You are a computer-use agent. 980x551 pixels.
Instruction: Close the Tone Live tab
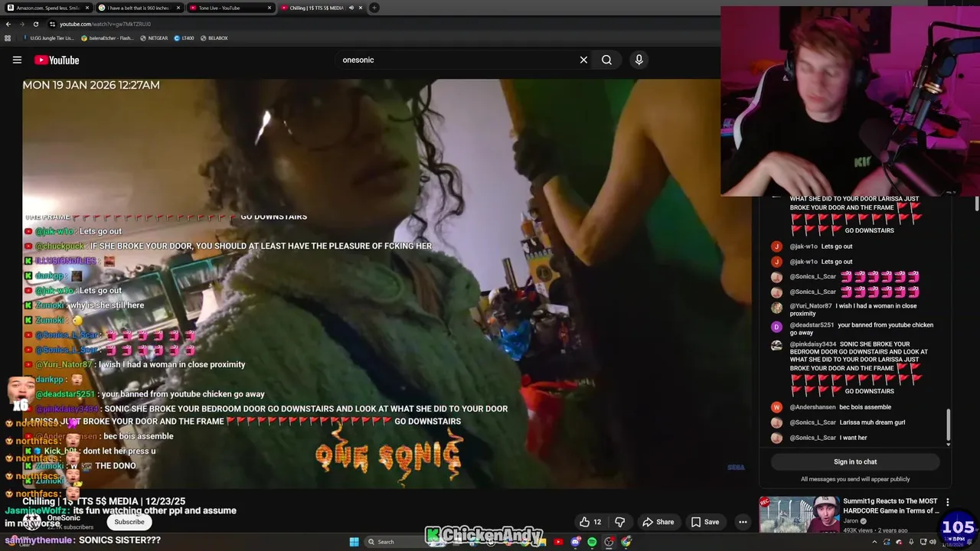click(269, 8)
